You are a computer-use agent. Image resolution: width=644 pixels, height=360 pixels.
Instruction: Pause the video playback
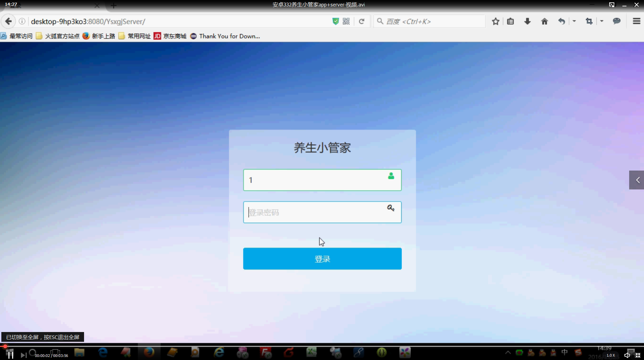coord(10,354)
